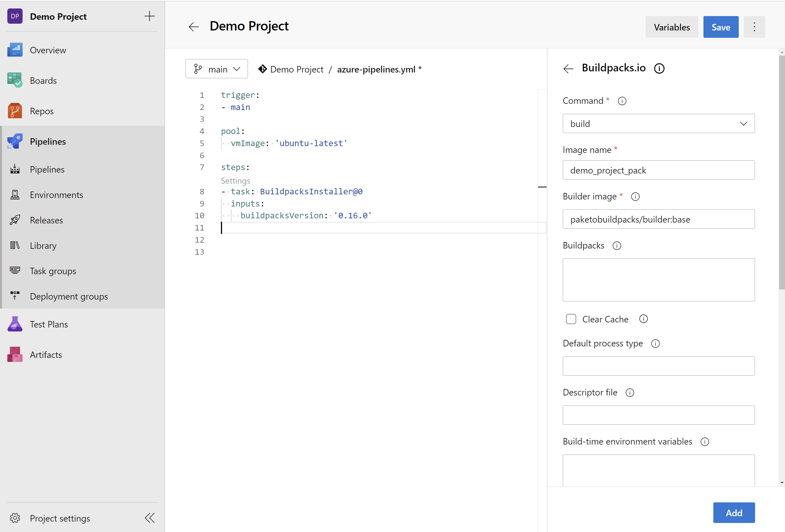Show info tooltip for Command field
This screenshot has width=785, height=532.
(622, 101)
